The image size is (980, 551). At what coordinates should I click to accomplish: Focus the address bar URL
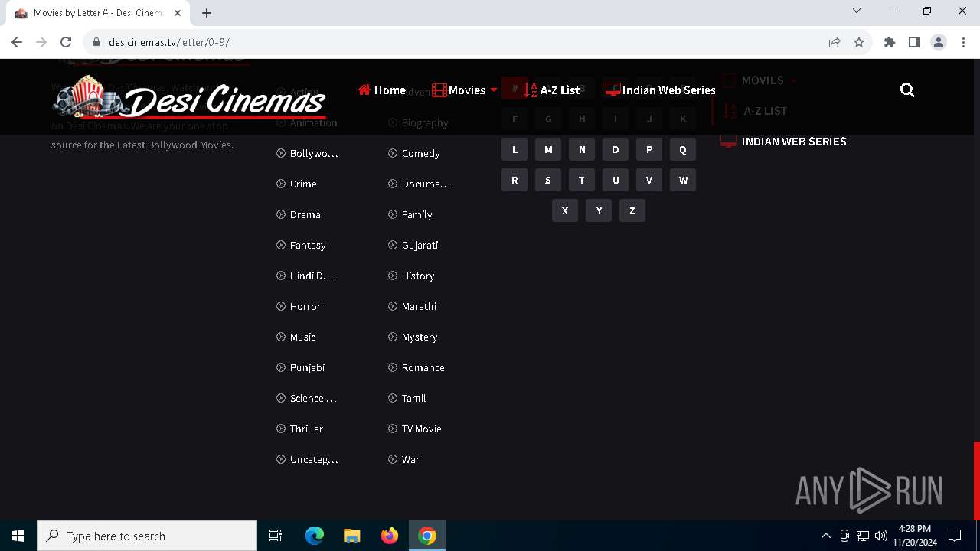168,42
